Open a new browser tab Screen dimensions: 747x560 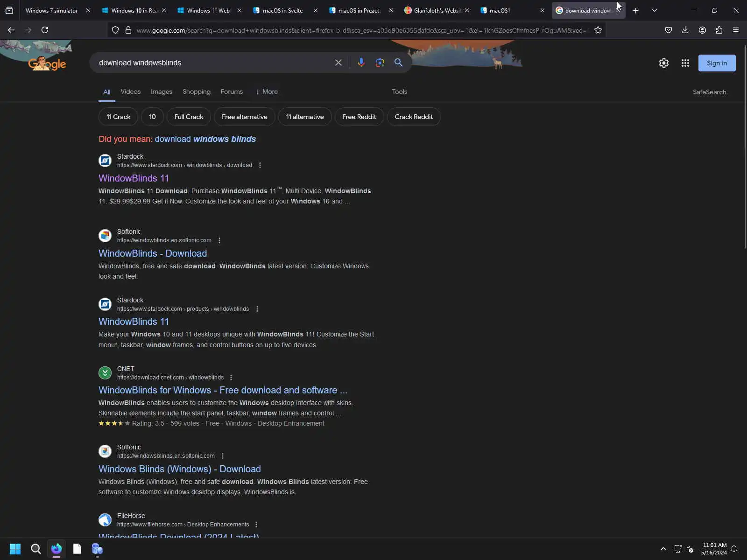point(635,10)
